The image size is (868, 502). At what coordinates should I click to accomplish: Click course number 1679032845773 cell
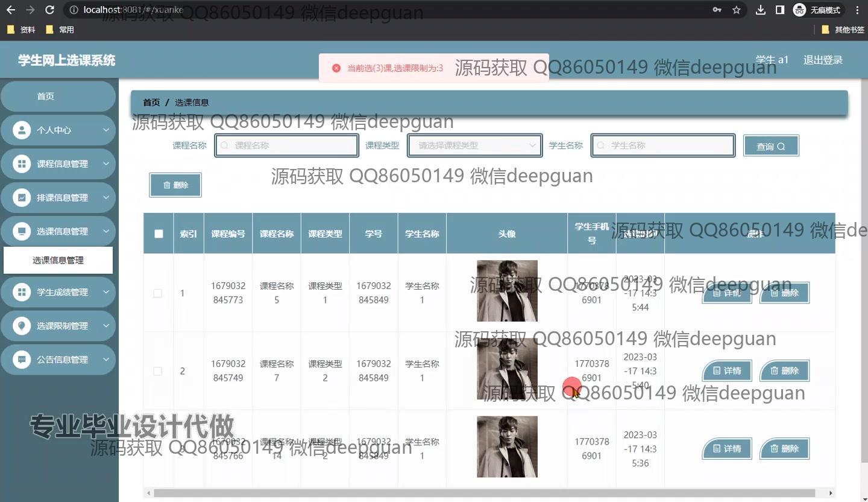pos(228,293)
